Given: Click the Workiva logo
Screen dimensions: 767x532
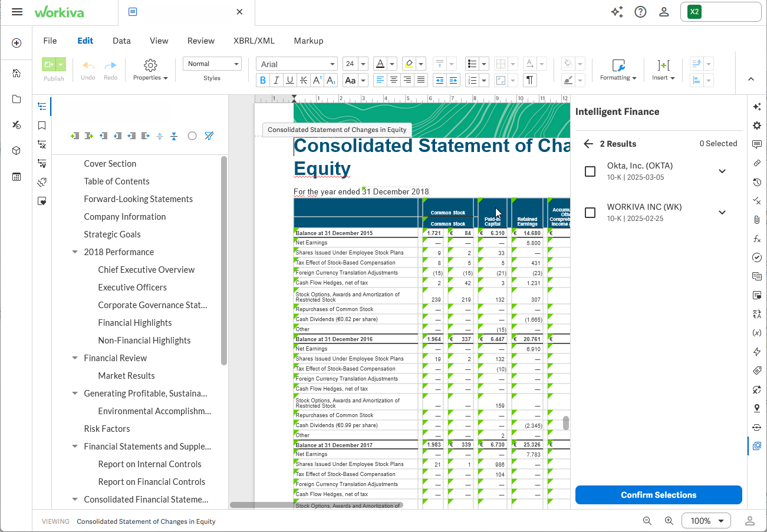Looking at the screenshot, I should 59,12.
